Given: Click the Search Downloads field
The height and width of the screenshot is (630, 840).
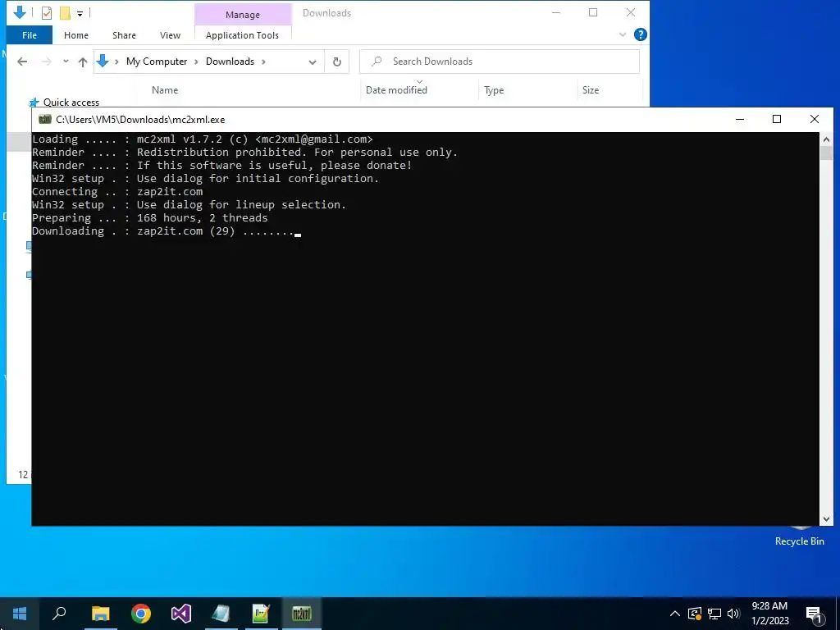Looking at the screenshot, I should point(500,62).
